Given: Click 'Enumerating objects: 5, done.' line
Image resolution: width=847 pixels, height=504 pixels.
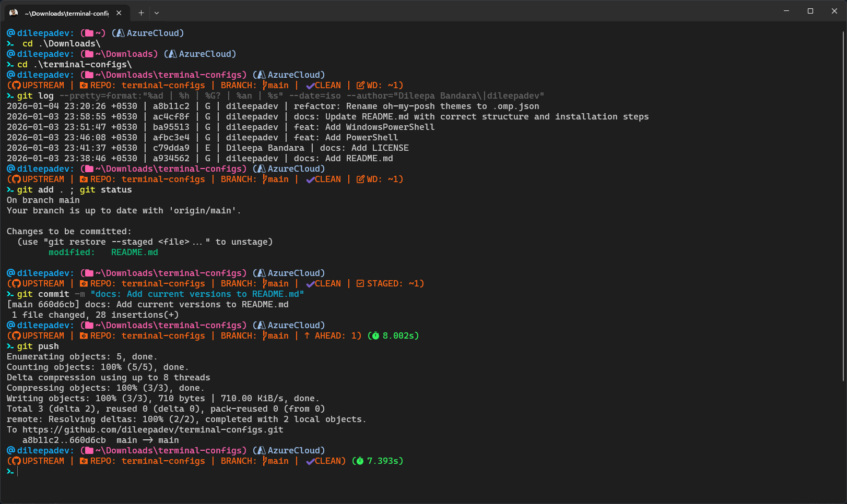Looking at the screenshot, I should (82, 357).
